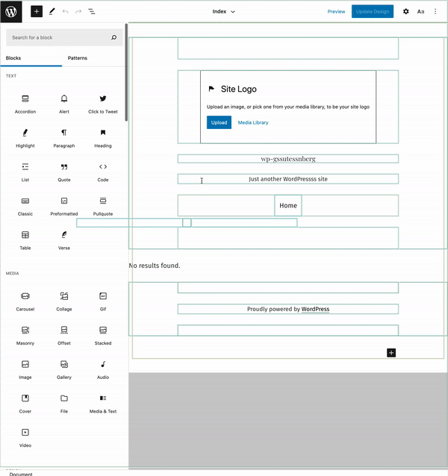Click the Update Design button
The width and height of the screenshot is (448, 476).
pyautogui.click(x=373, y=11)
